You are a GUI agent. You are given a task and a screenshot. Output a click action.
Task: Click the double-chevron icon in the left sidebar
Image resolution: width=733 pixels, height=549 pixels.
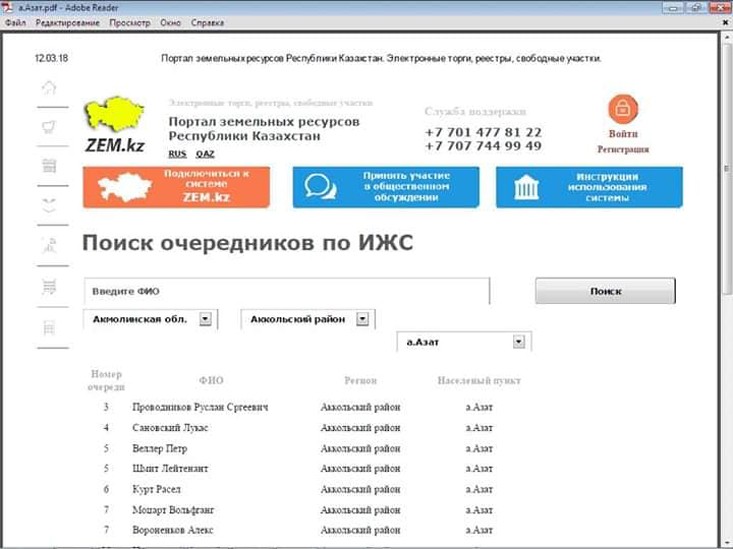click(x=48, y=204)
